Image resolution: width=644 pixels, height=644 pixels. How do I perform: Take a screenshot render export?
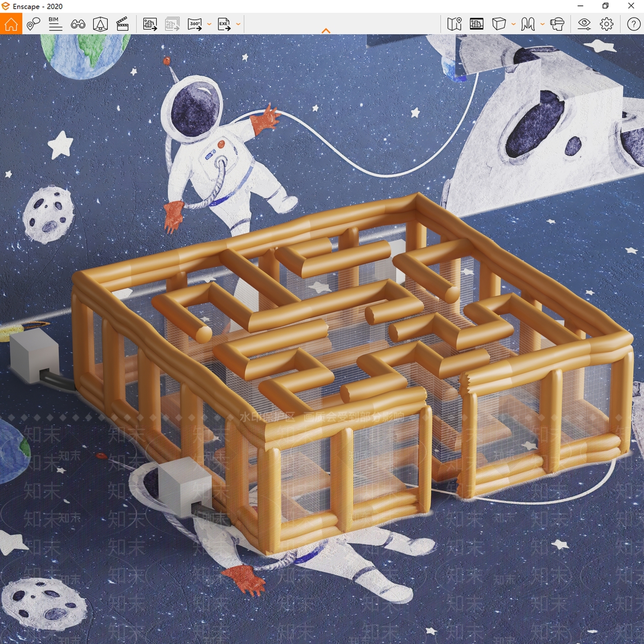(150, 24)
